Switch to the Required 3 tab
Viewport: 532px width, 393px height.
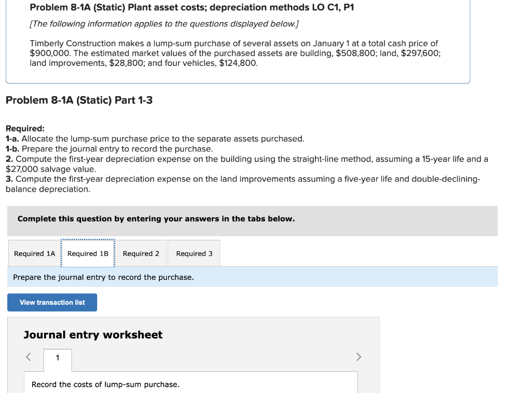pyautogui.click(x=194, y=253)
